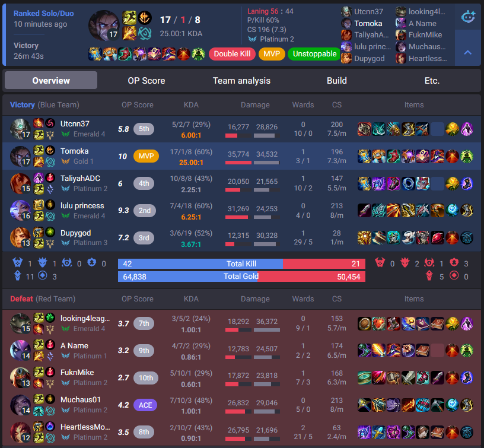Open Tomoka player profile in scoreboard
The height and width of the screenshot is (448, 484).
coord(74,151)
